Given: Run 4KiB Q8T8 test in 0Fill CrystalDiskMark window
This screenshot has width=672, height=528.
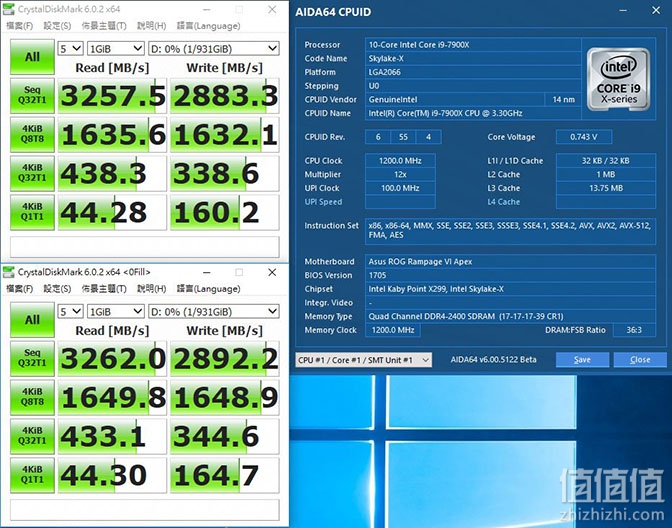Looking at the screenshot, I should pos(32,397).
